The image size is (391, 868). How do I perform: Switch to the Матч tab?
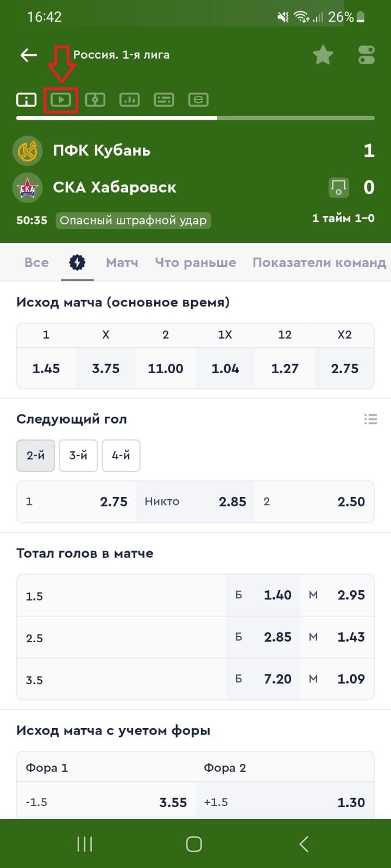[x=122, y=263]
